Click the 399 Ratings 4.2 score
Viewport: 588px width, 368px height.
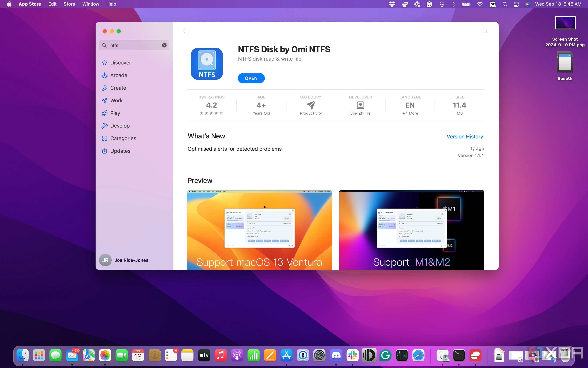(x=211, y=105)
